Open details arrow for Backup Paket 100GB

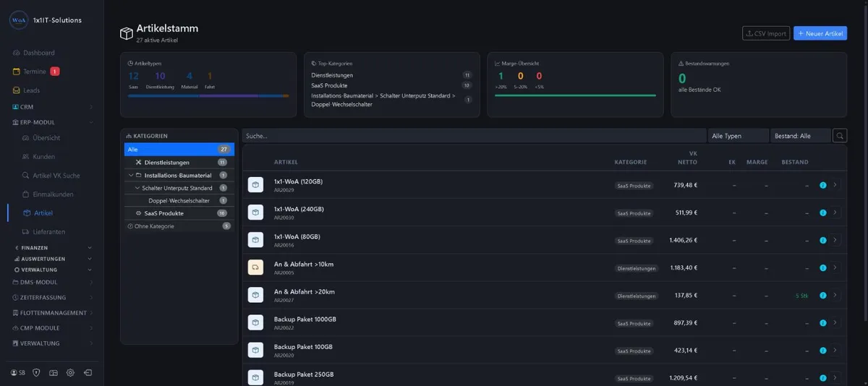coord(835,350)
